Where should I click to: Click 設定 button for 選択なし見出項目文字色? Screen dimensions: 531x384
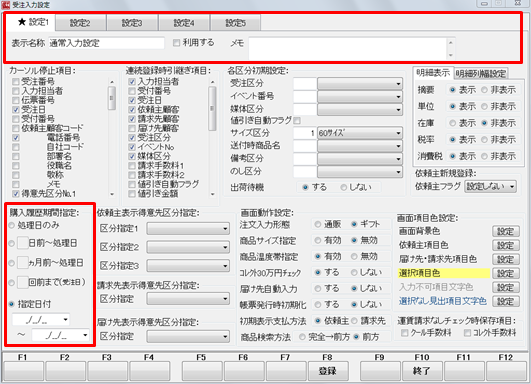click(506, 301)
